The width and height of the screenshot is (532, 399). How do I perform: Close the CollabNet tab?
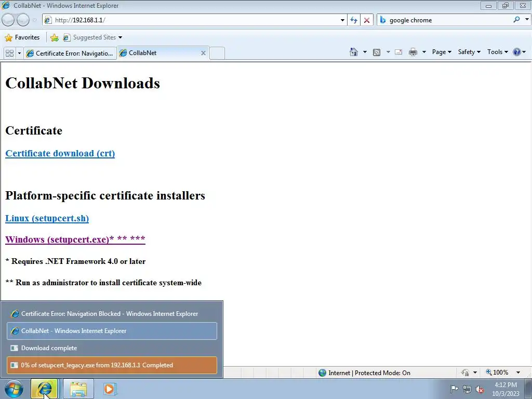click(203, 53)
